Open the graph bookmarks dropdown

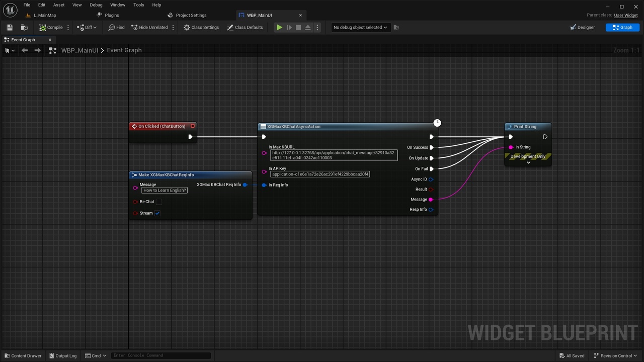9,50
